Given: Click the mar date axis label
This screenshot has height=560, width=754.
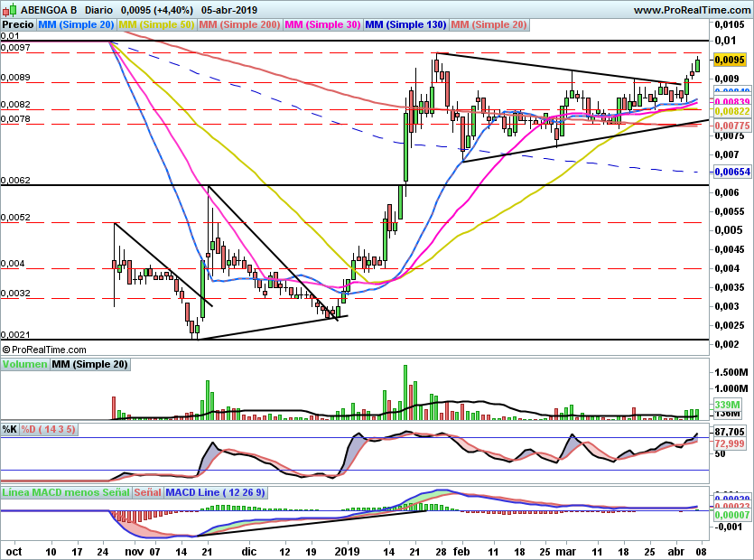Looking at the screenshot, I should pos(565,551).
